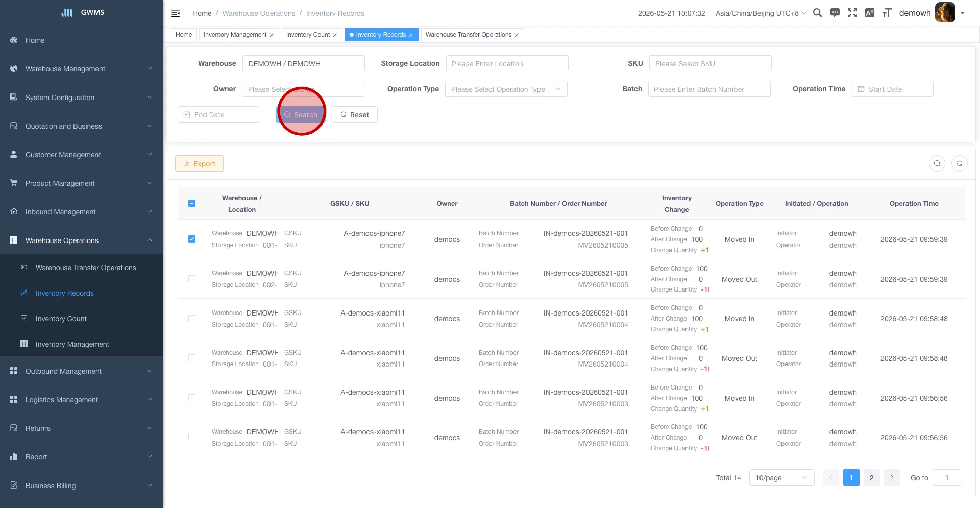The image size is (980, 508).
Task: Click the Export button
Action: click(199, 163)
